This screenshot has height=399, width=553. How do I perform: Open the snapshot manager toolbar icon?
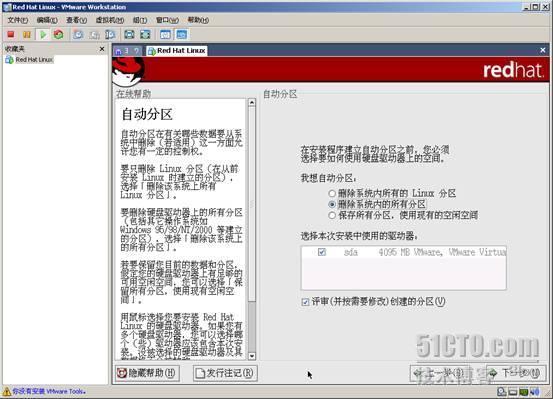[x=110, y=35]
